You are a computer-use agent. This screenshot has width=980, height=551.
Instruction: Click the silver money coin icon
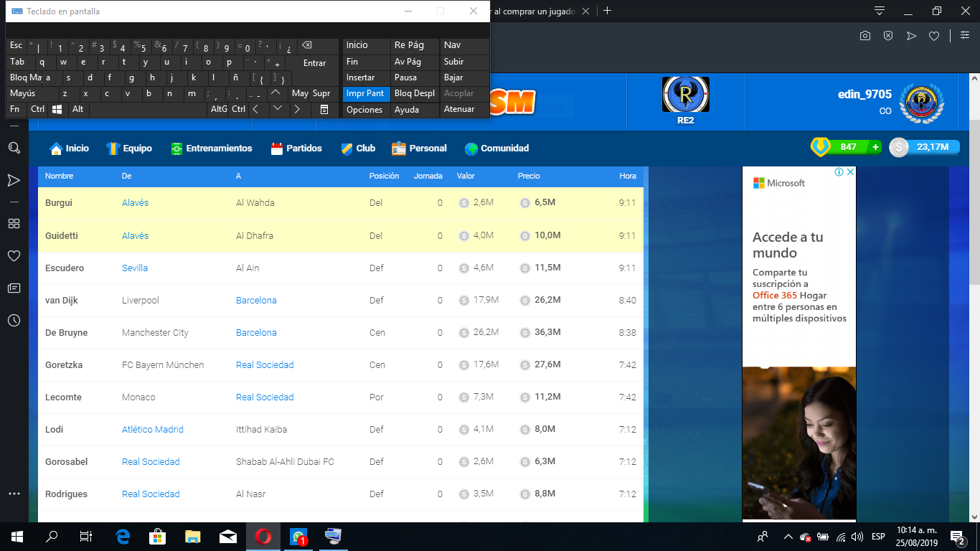pos(898,147)
